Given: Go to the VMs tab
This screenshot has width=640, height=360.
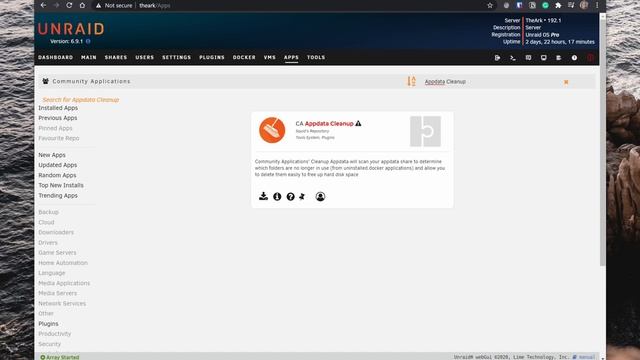Looking at the screenshot, I should pos(270,58).
